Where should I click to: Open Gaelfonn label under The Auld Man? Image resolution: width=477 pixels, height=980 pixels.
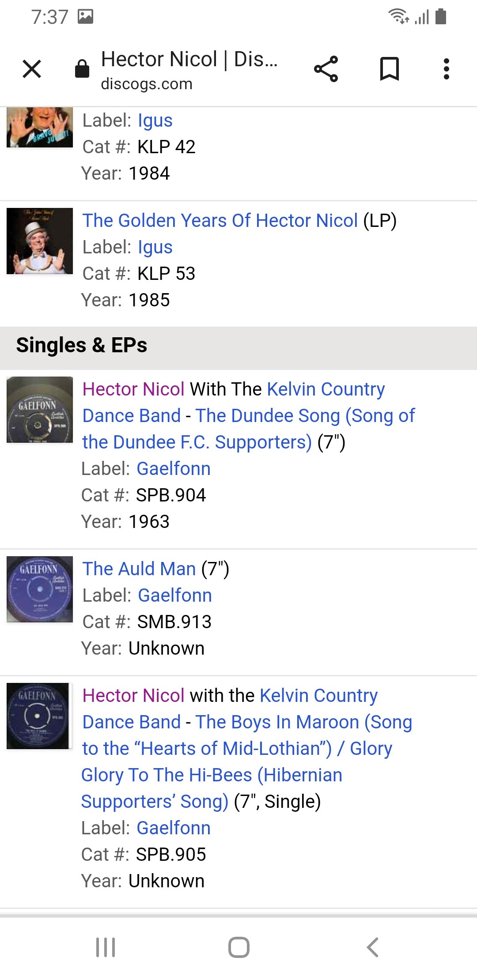[x=175, y=596]
